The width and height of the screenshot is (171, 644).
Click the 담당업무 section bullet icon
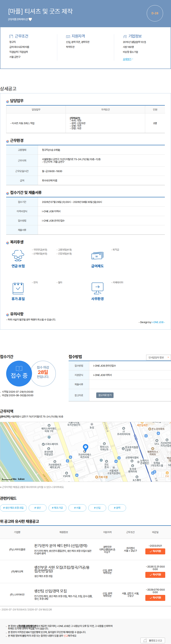(8, 102)
